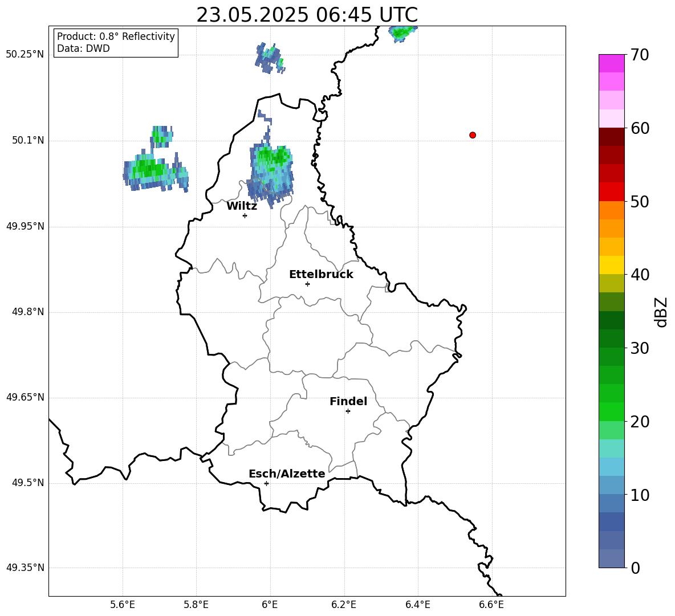Image resolution: width=675 pixels, height=616 pixels.
Task: Click colorbar tick label 40
Action: click(x=640, y=275)
